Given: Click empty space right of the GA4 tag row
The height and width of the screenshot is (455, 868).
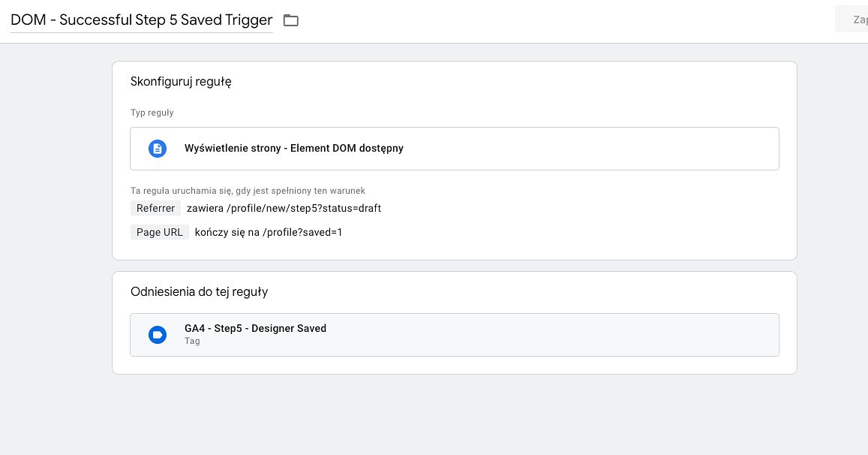Looking at the screenshot, I should coord(600,335).
